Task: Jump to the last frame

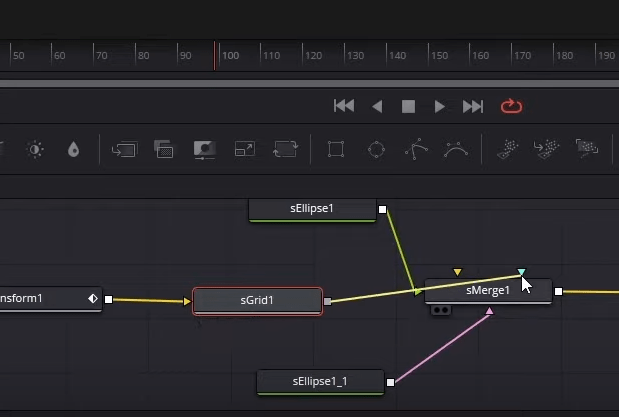Action: pyautogui.click(x=473, y=106)
